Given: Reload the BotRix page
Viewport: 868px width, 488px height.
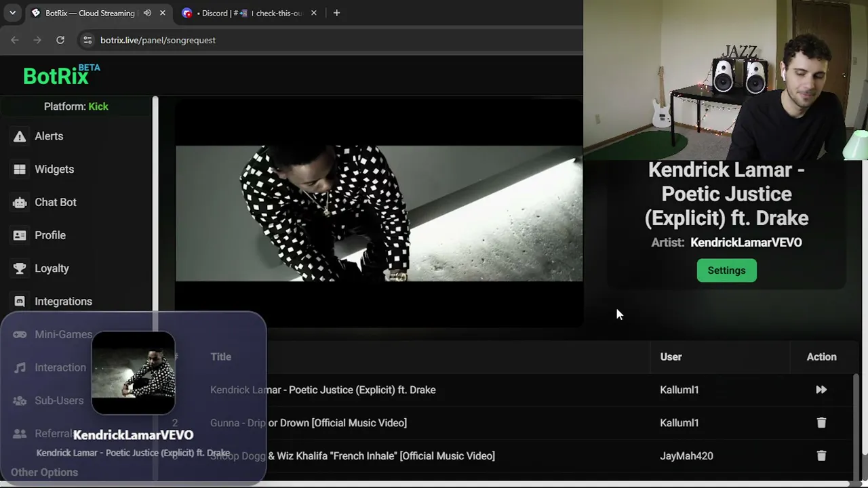Looking at the screenshot, I should click(60, 40).
